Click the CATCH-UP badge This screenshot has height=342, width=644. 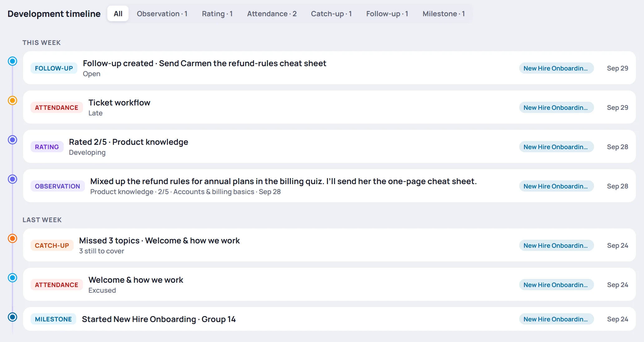tap(52, 245)
